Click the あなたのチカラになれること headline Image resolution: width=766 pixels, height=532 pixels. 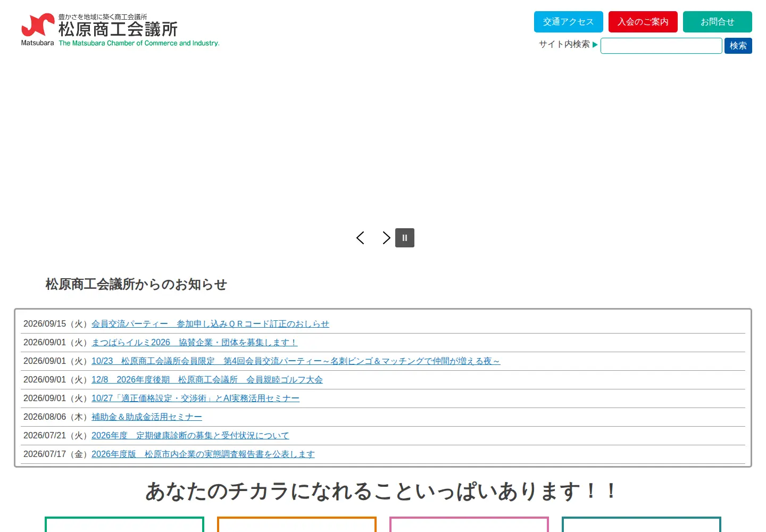[x=381, y=491]
